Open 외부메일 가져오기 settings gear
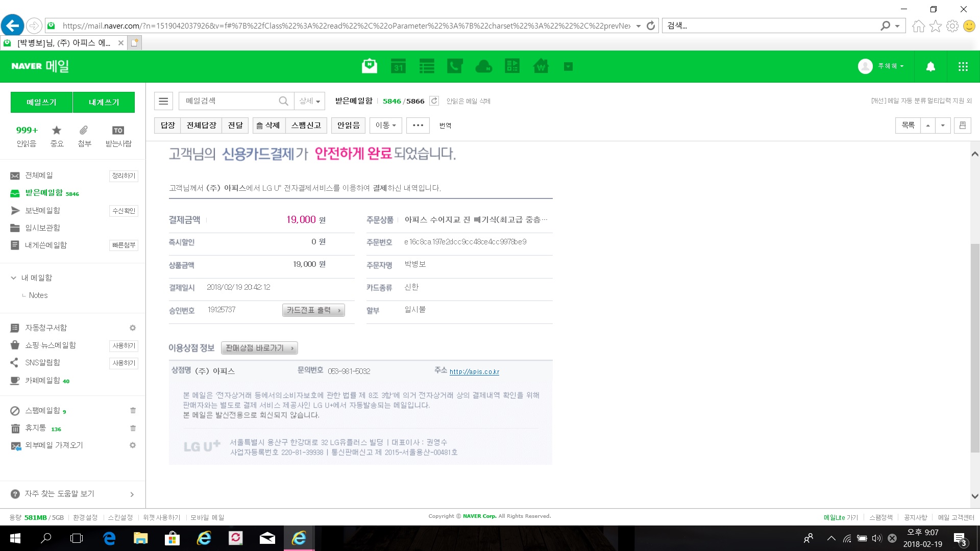Image resolution: width=980 pixels, height=551 pixels. (x=133, y=445)
